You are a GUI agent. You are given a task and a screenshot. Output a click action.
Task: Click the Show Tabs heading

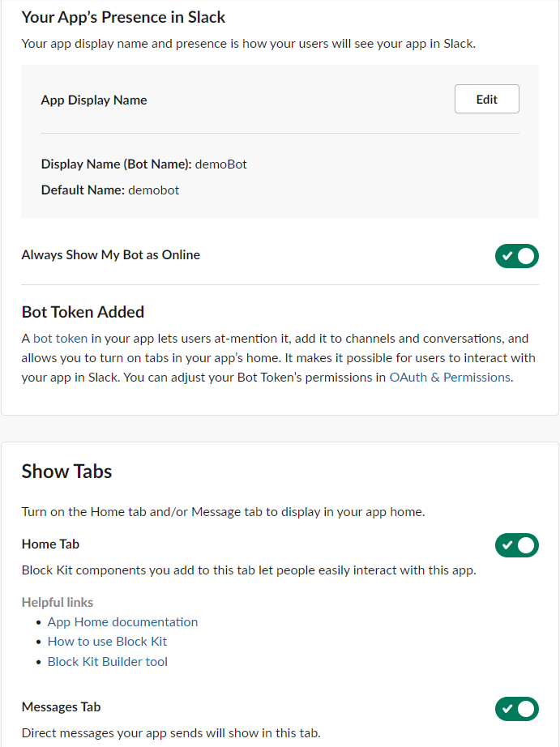(x=66, y=472)
